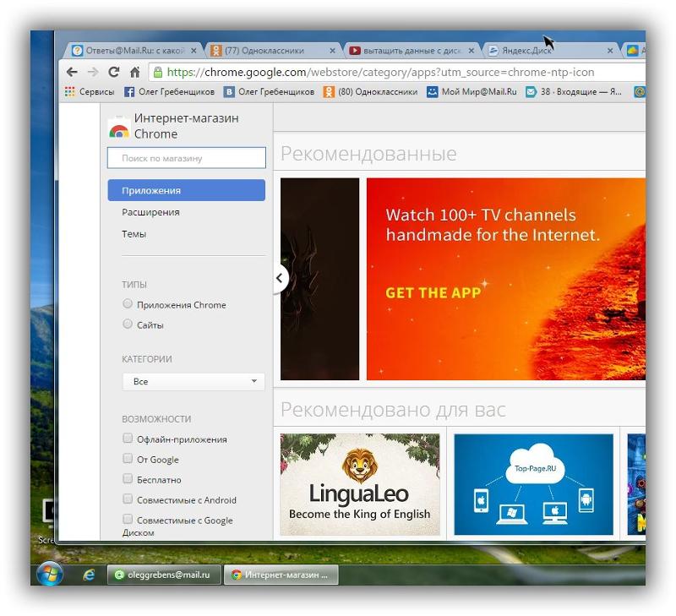Image resolution: width=676 pixels, height=616 pixels.
Task: Enable Бесплатно checkbox
Action: tap(128, 478)
